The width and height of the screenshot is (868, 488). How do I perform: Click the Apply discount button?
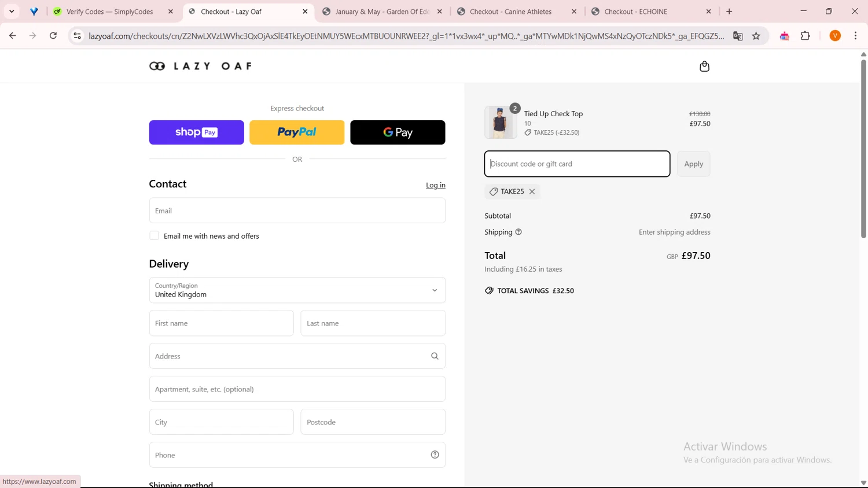pyautogui.click(x=693, y=164)
